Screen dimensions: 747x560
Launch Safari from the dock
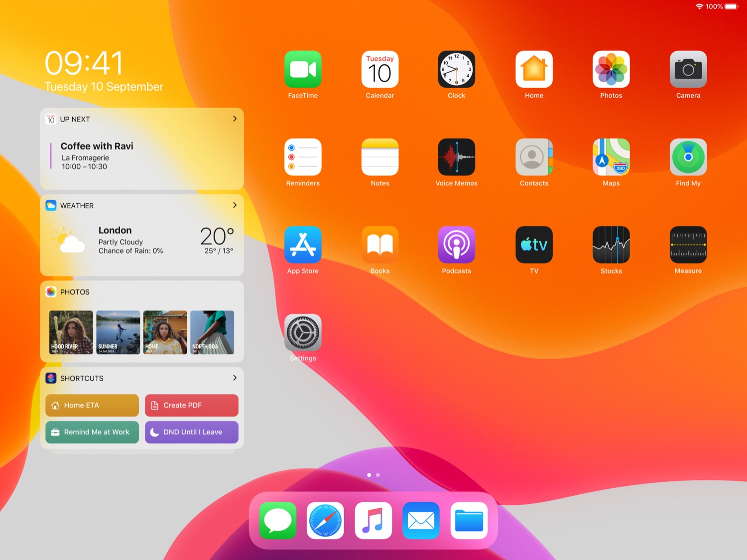325,521
